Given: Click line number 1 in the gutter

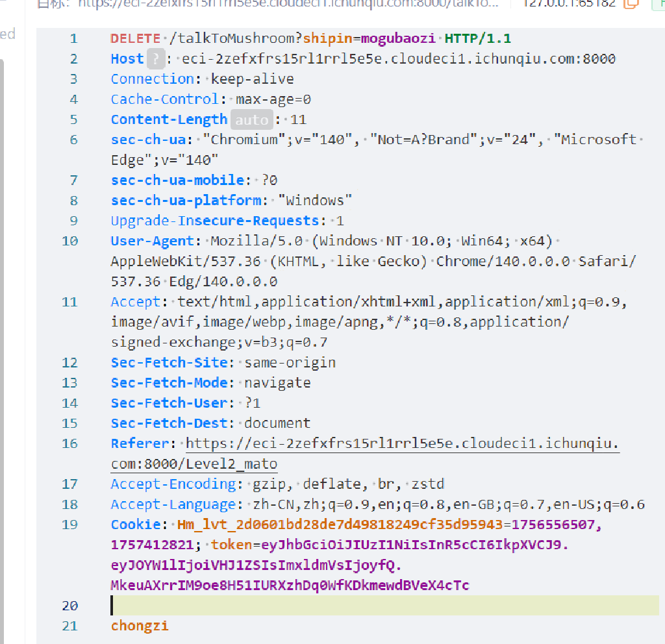Looking at the screenshot, I should point(73,39).
